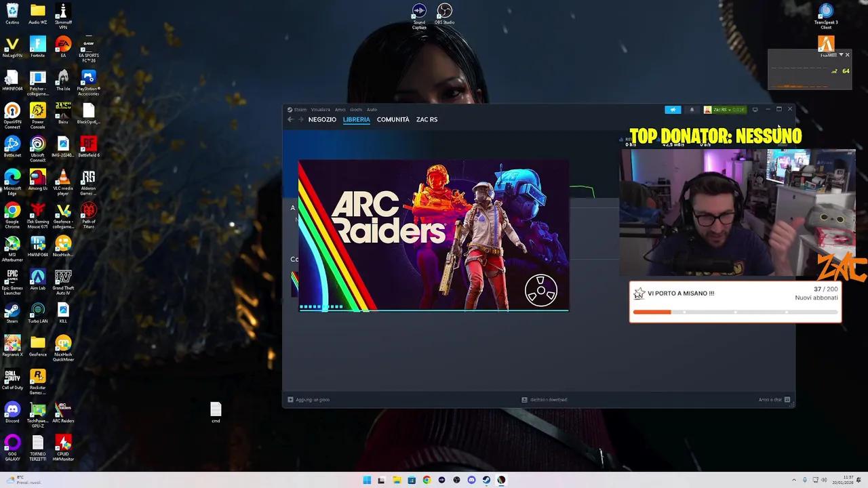Open the COMUNITÀ section in Steam

click(393, 119)
